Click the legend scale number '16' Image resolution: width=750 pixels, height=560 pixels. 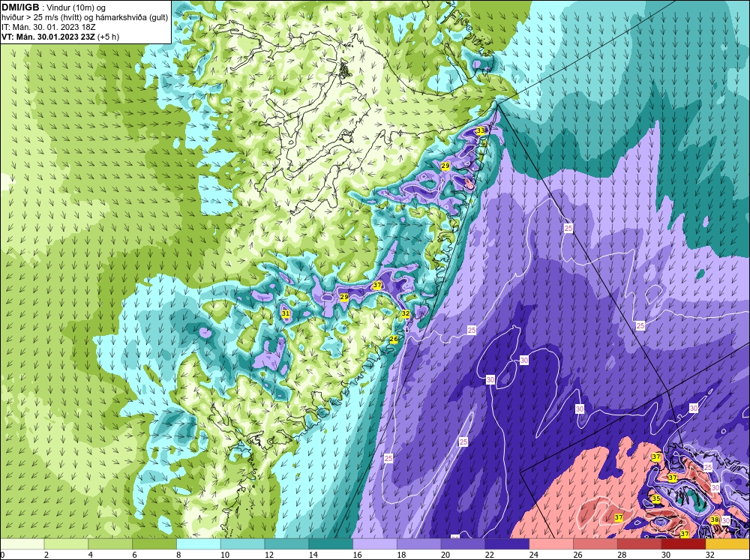[x=357, y=555]
